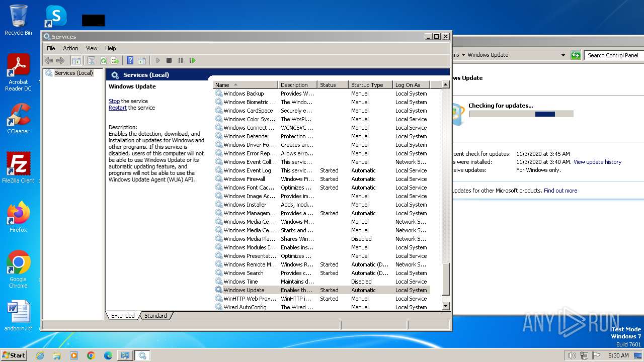Click the Back arrow in Services toolbar
This screenshot has width=644, height=362.
point(49,60)
